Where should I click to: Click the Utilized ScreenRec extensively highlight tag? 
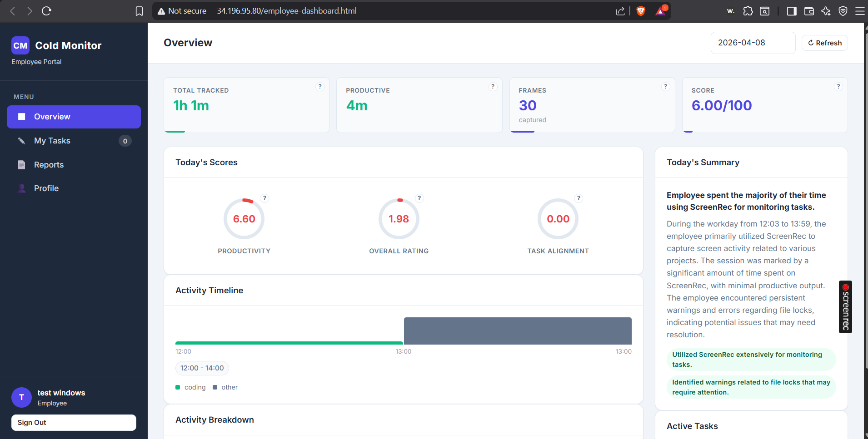click(751, 360)
